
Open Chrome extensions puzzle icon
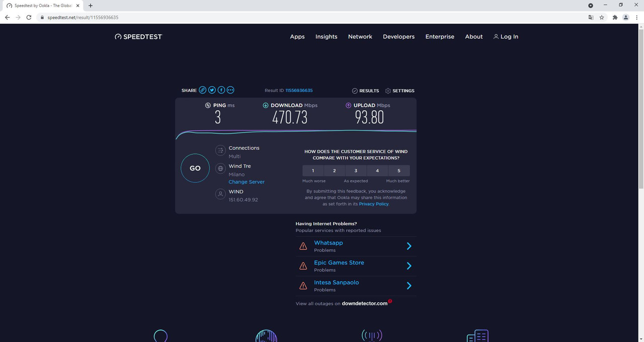[x=615, y=17]
